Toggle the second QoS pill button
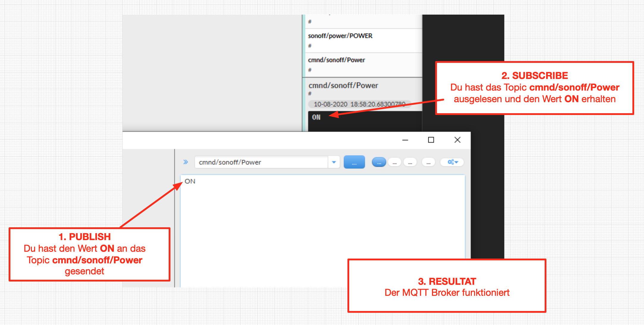 point(394,162)
